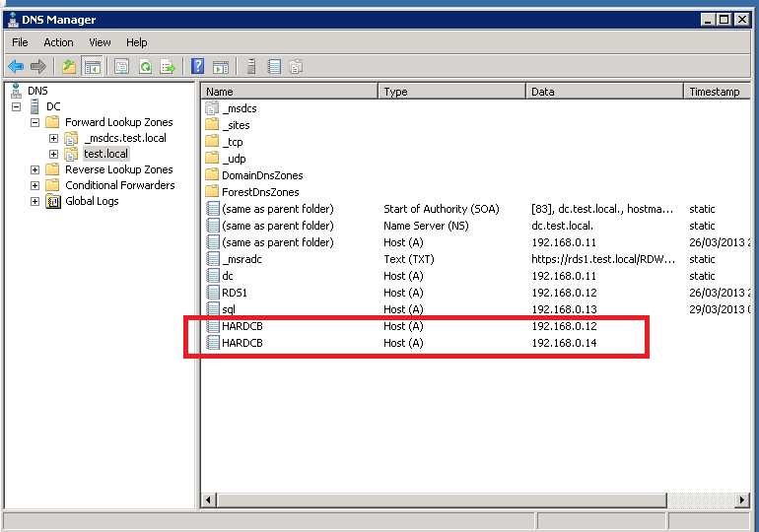This screenshot has height=532, width=759.
Task: Expand the _msdcs.test.local zone
Action: coord(54,138)
